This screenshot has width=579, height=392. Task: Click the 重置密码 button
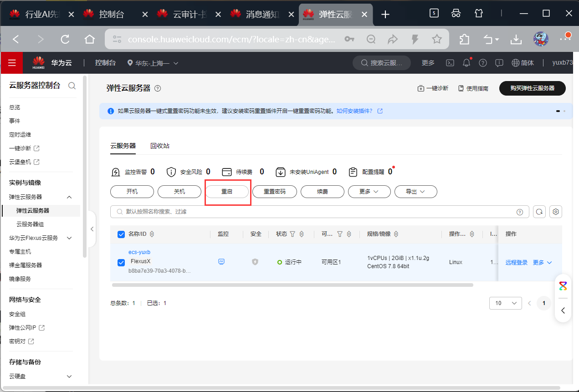click(x=275, y=192)
